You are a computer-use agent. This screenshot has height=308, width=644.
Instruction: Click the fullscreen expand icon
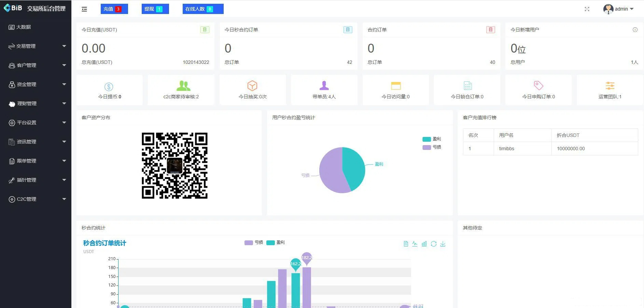[587, 9]
